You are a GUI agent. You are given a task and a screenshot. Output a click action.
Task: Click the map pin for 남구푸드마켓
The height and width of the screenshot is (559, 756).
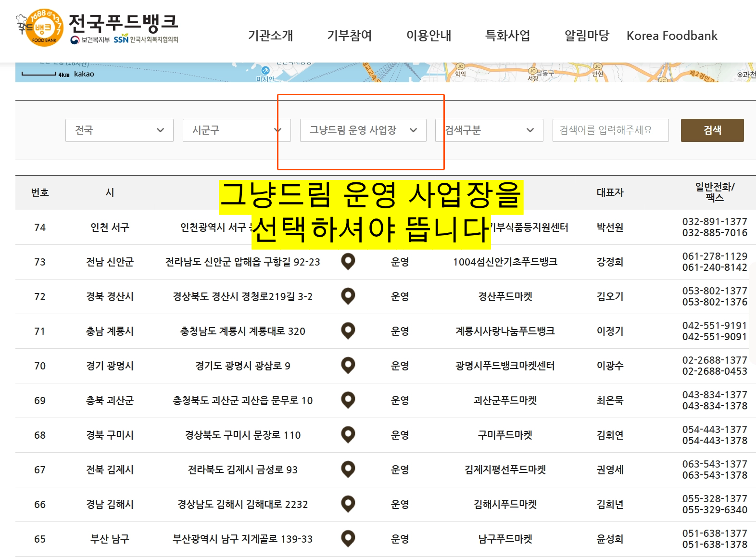coord(348,539)
